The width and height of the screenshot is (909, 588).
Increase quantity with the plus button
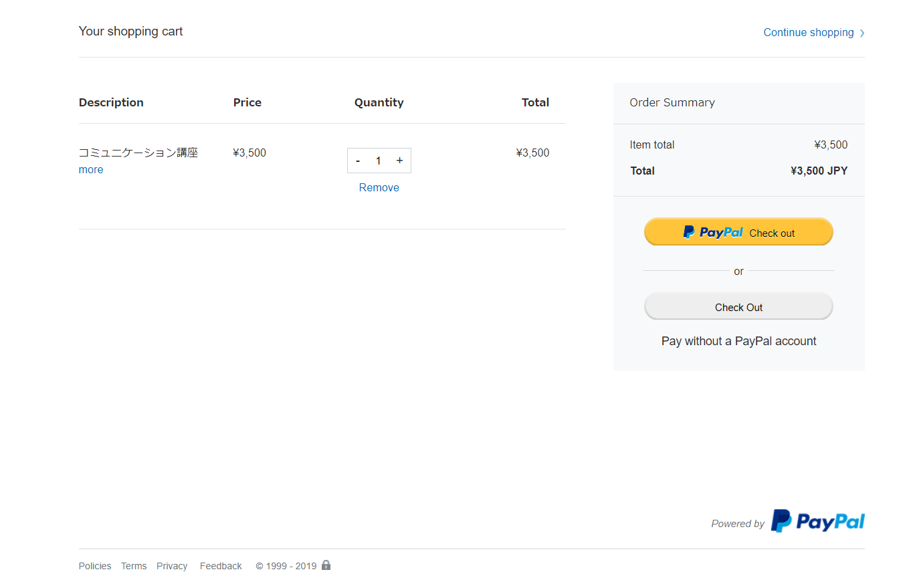point(399,161)
